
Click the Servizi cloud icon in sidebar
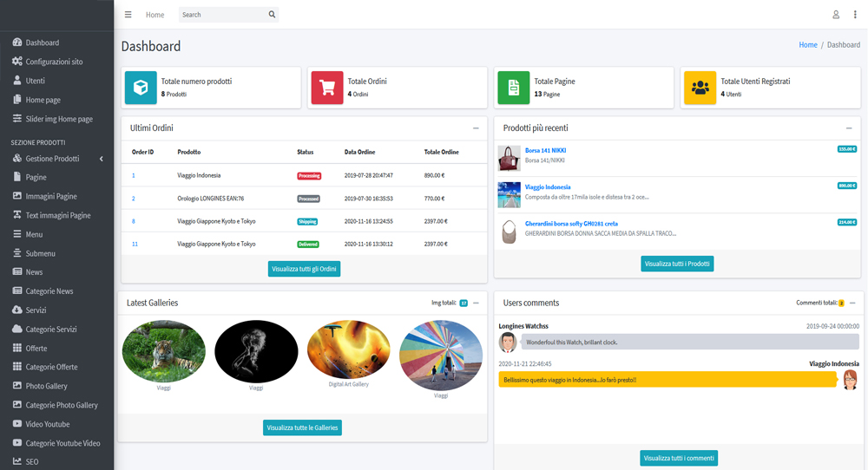(x=17, y=310)
